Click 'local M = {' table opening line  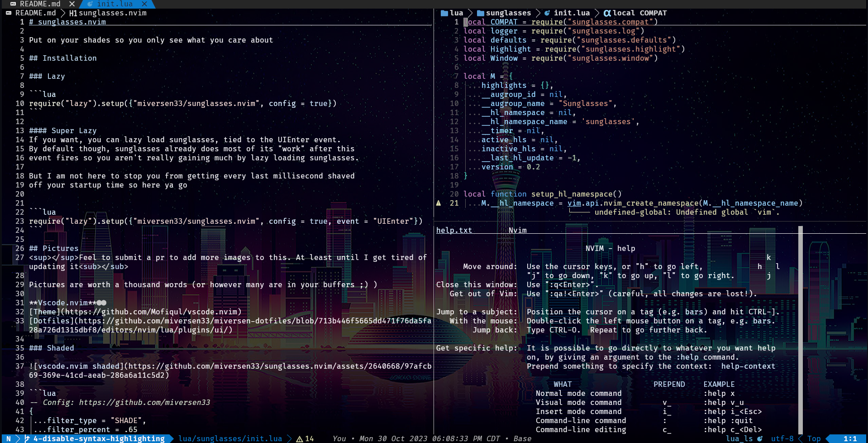coord(488,76)
